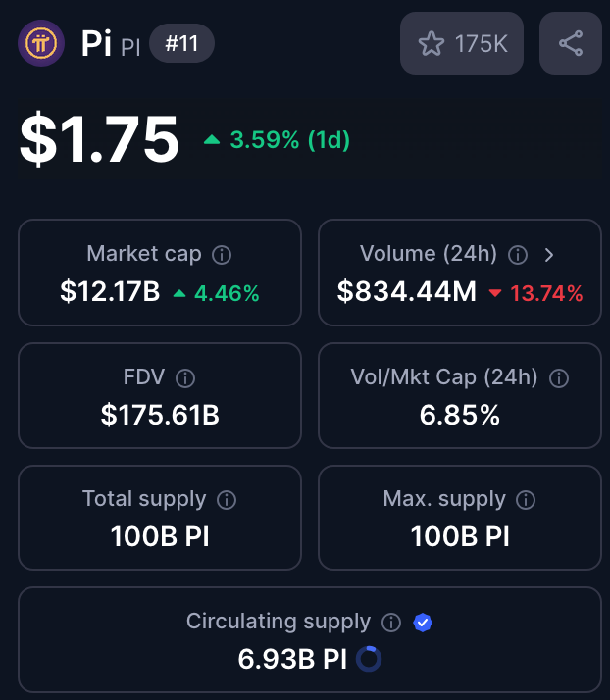This screenshot has width=610, height=700.
Task: Click the Market cap $12.17B card
Action: tap(160, 272)
